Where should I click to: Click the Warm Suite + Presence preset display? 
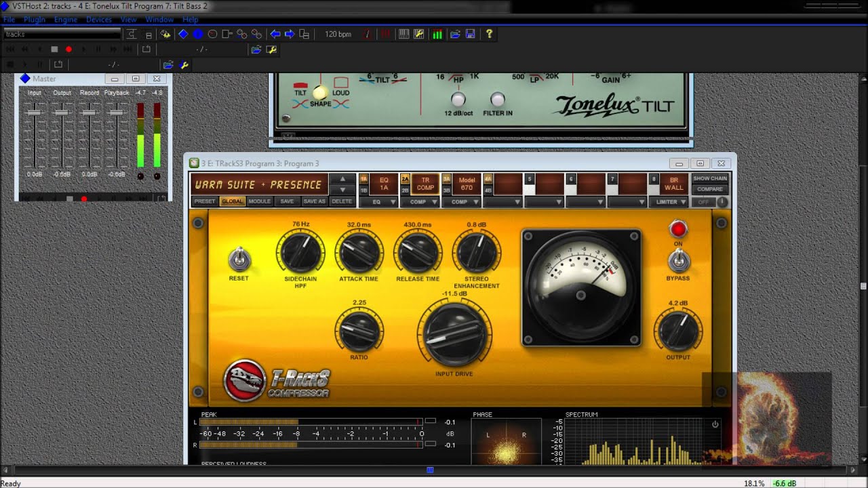point(259,184)
